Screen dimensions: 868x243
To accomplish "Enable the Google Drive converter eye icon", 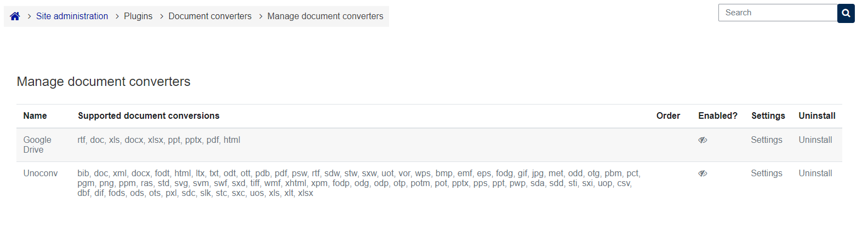I will click(703, 140).
